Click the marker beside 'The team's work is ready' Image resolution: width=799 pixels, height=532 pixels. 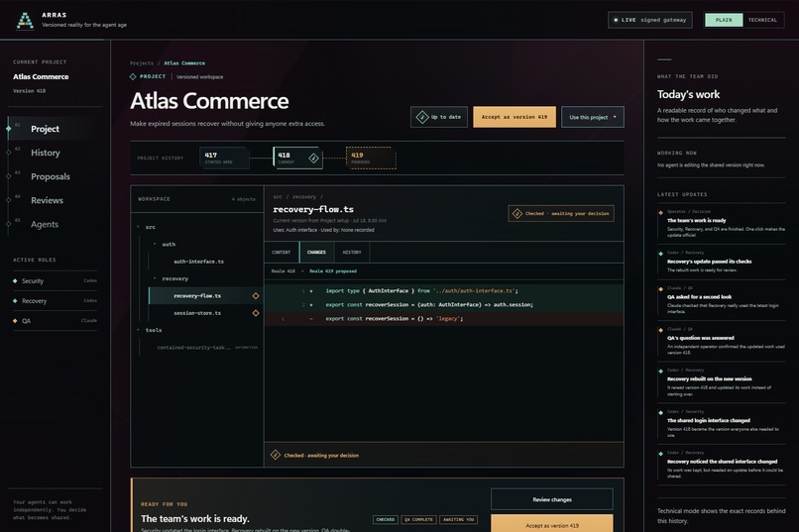[x=661, y=212]
